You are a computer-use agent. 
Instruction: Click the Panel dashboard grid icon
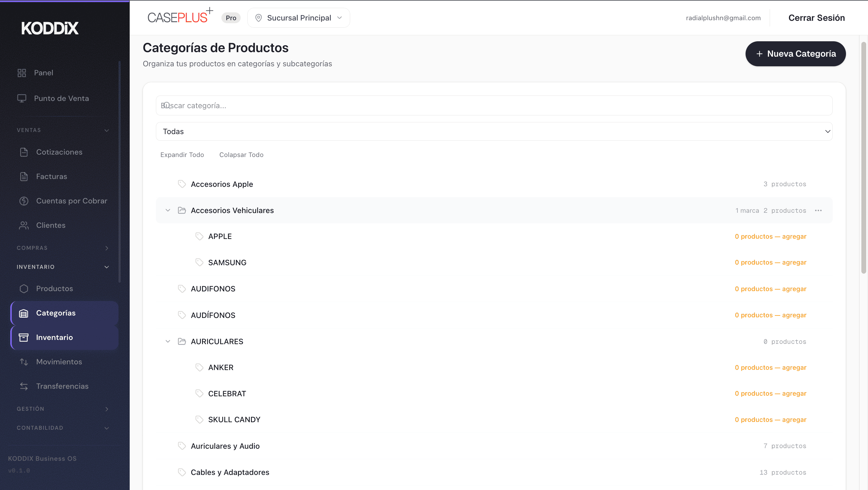pos(22,73)
